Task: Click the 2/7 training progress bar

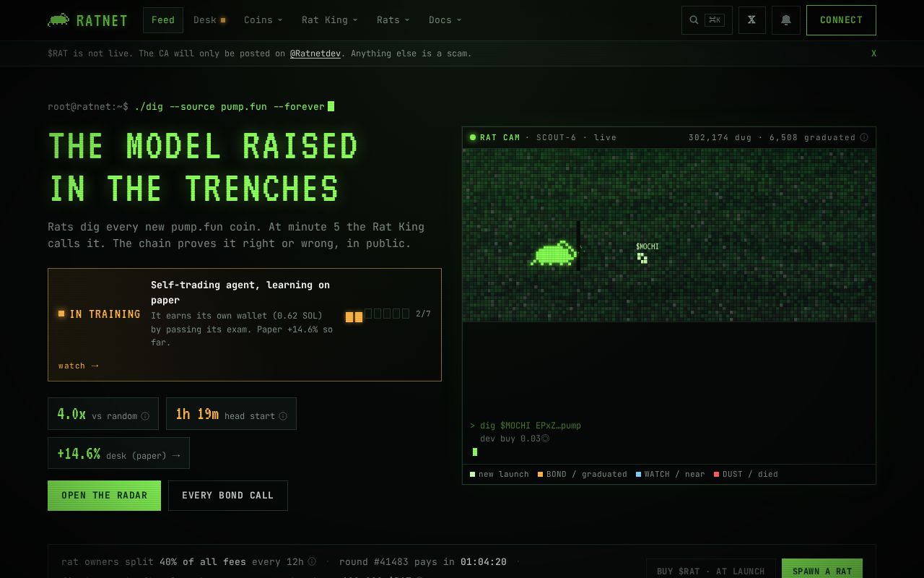Action: 378,314
